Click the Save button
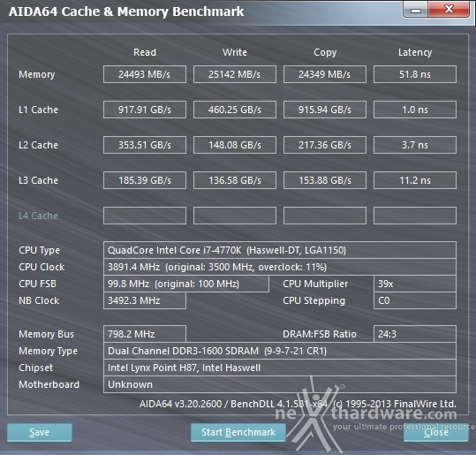This screenshot has height=455, width=476. 40,432
